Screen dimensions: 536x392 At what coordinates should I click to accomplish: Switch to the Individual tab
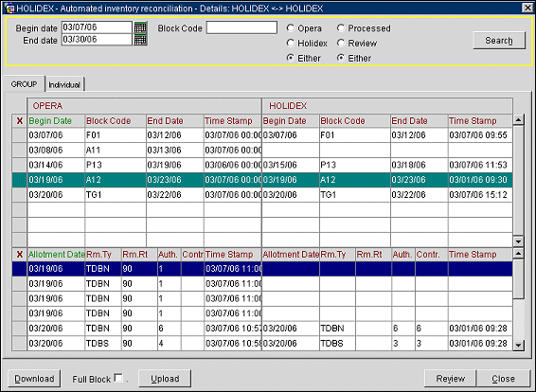(x=64, y=84)
